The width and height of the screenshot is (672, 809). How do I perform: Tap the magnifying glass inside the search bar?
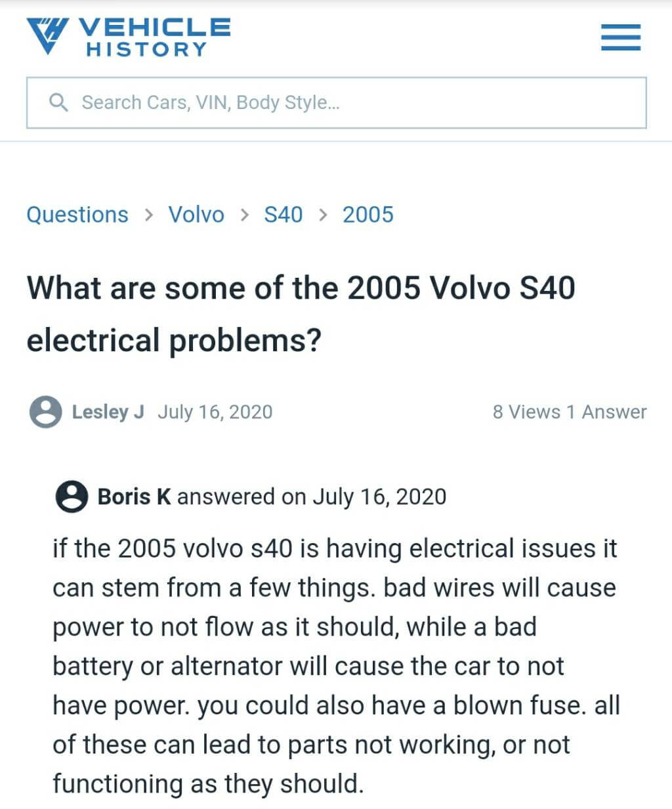tap(58, 102)
